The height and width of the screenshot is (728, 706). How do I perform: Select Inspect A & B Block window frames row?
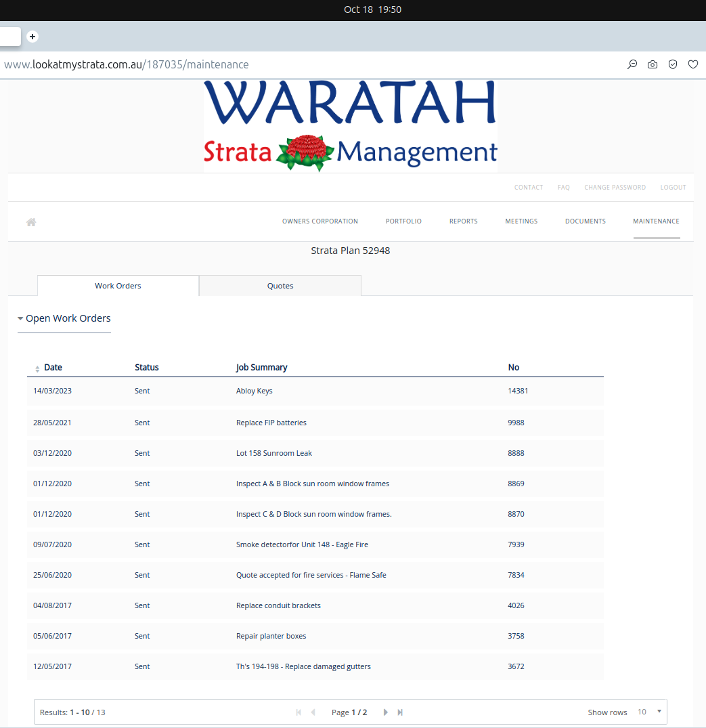point(315,484)
